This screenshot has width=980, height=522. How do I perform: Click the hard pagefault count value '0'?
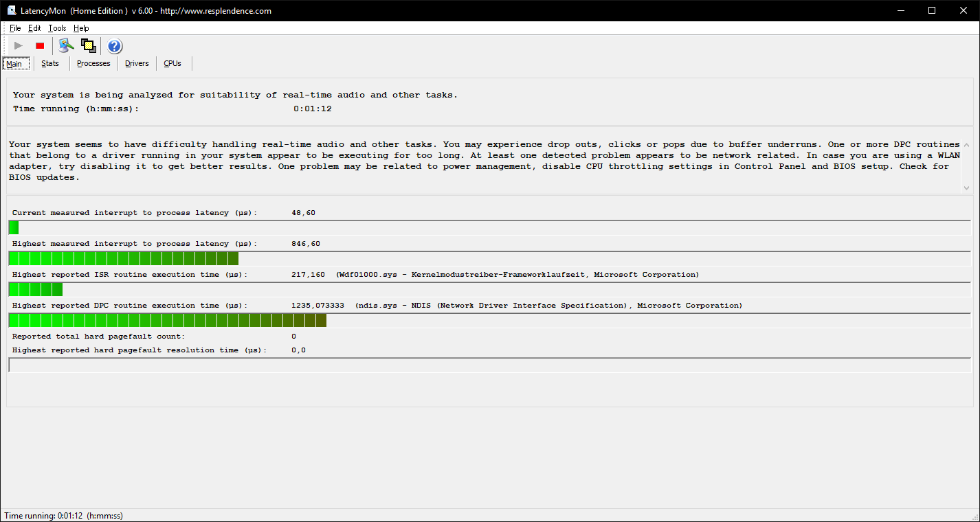pyautogui.click(x=294, y=337)
